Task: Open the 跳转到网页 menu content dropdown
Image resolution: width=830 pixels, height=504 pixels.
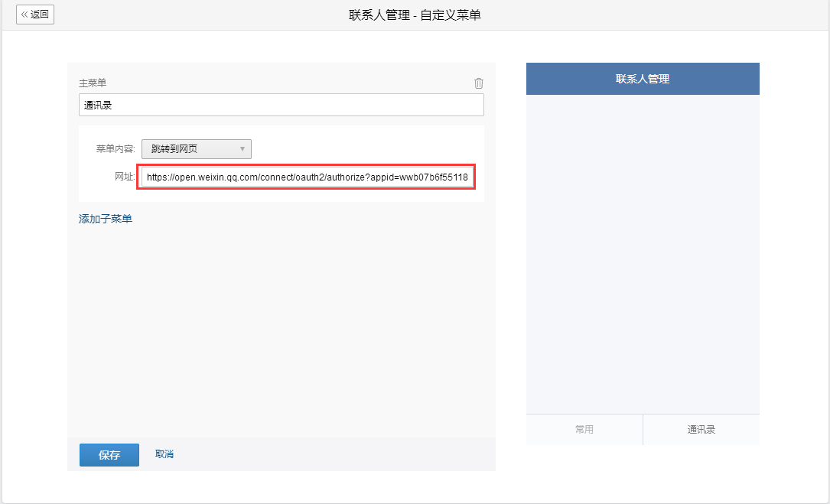Action: tap(197, 149)
